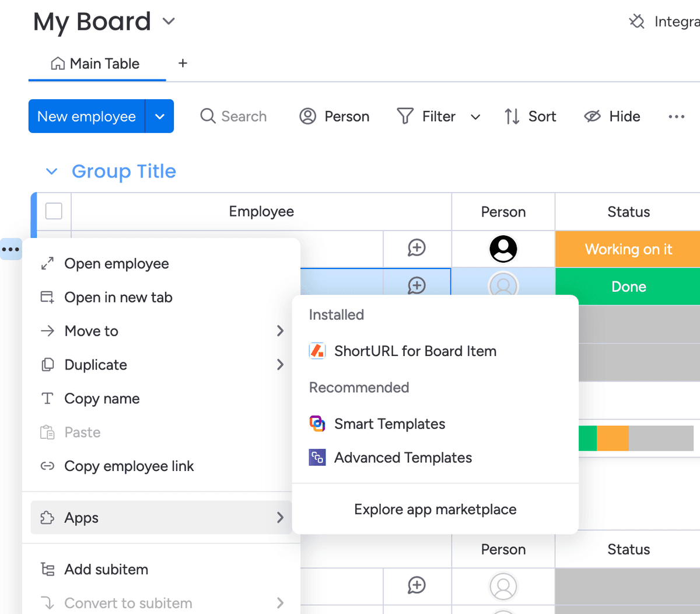The height and width of the screenshot is (614, 700).
Task: Click the puzzle piece Apps icon
Action: click(47, 518)
